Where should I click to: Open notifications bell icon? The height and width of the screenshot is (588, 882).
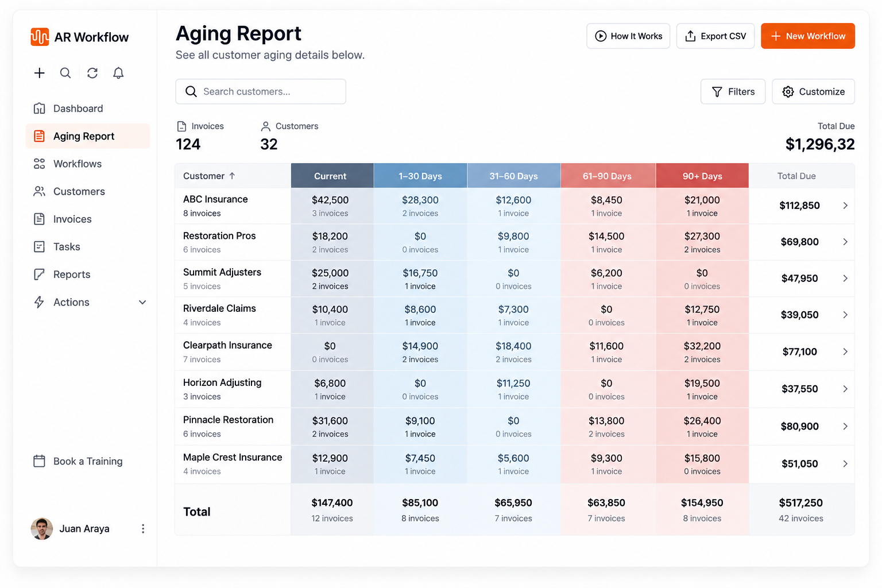[118, 73]
